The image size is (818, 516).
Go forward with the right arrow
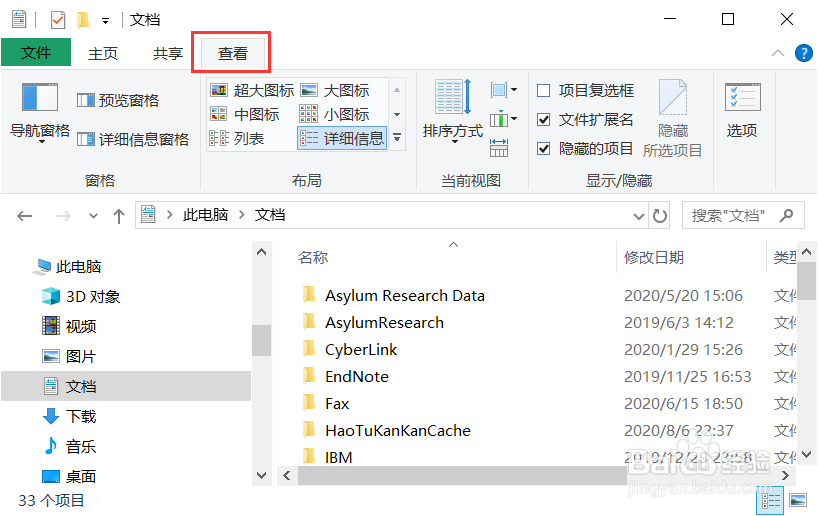pyautogui.click(x=63, y=215)
